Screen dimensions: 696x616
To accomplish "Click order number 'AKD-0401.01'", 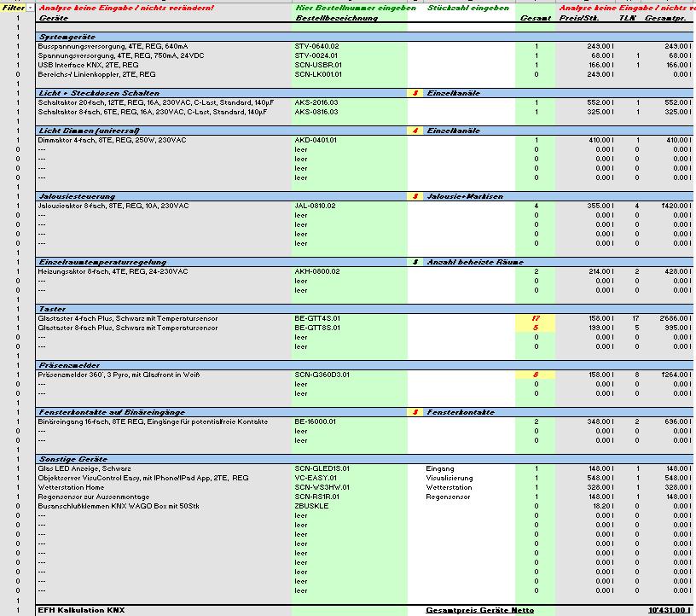I will point(316,140).
